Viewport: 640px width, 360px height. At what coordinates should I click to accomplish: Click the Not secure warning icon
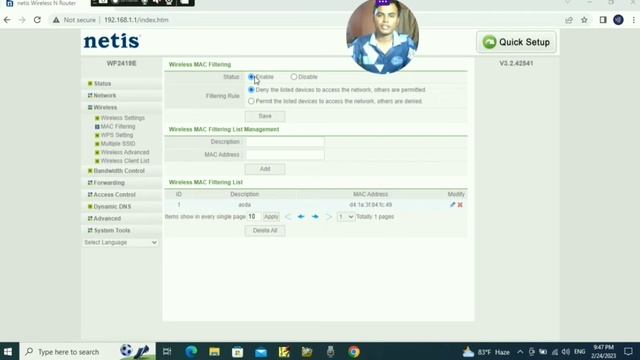56,20
